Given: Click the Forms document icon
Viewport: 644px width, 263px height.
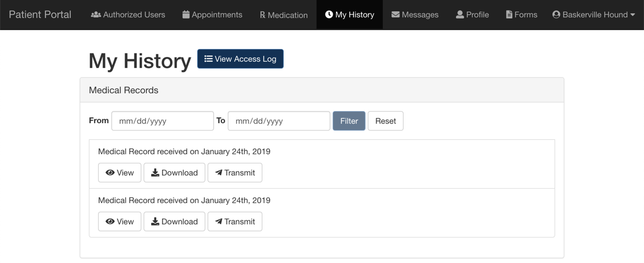Looking at the screenshot, I should [x=509, y=15].
